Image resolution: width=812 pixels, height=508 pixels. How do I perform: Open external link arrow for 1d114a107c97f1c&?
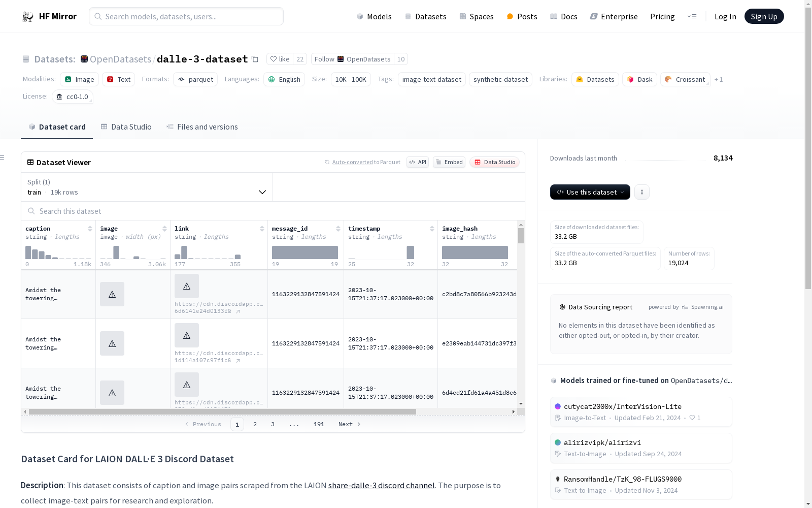tap(238, 361)
